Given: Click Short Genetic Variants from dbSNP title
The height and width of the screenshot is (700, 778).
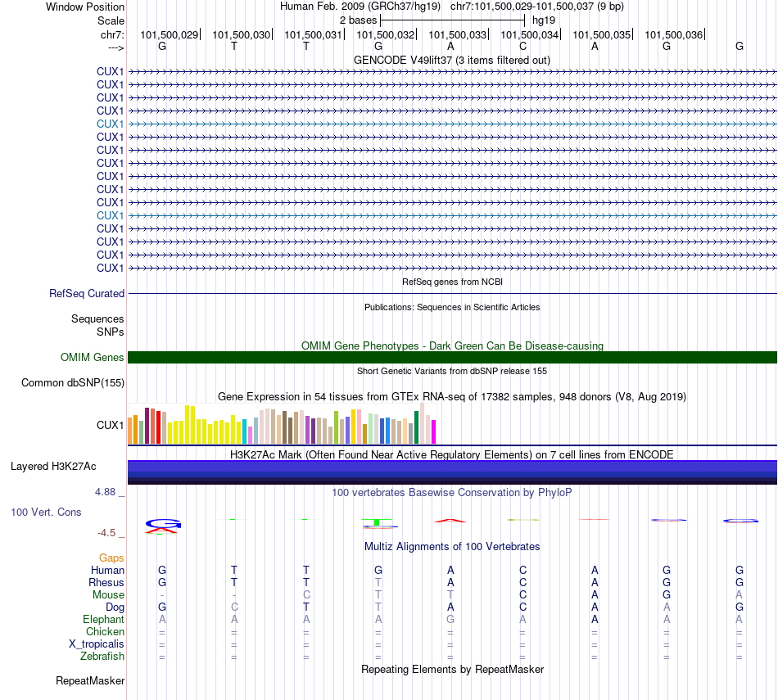Looking at the screenshot, I should (x=452, y=371).
